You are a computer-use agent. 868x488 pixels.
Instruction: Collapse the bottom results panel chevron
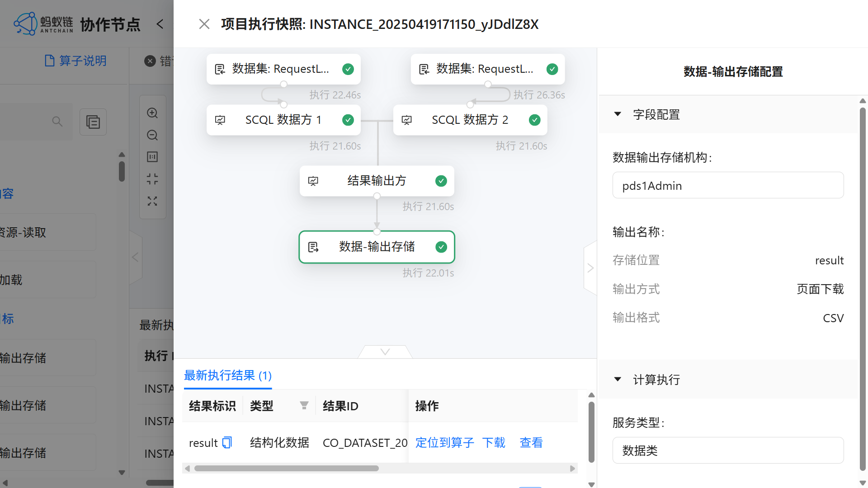[385, 352]
